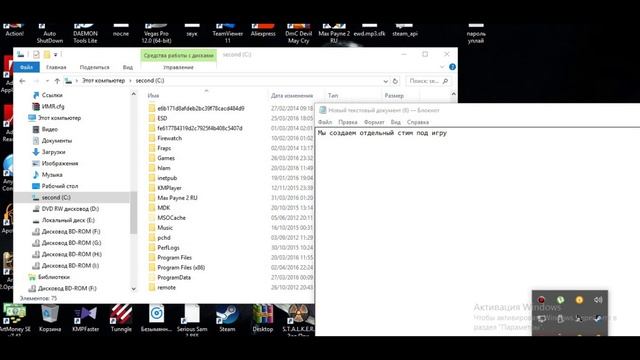Select the DmC Devil May Cry icon
The height and width of the screenshot is (360, 640).
pos(298,34)
